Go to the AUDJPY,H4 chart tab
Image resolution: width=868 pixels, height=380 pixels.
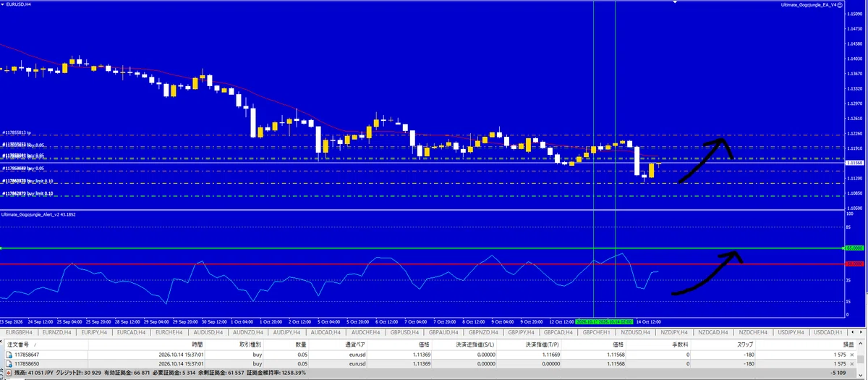click(x=287, y=332)
